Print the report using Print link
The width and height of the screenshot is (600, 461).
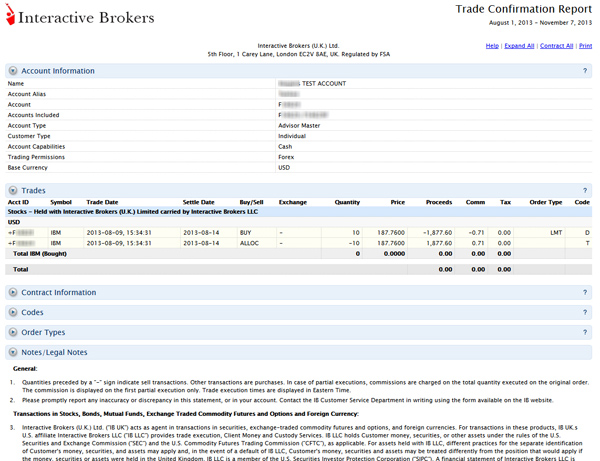[x=586, y=46]
